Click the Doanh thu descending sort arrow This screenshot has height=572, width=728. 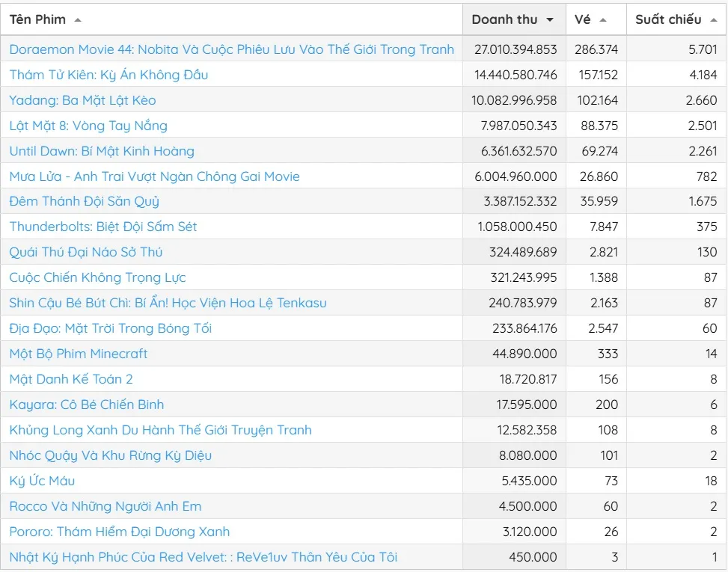coord(551,20)
